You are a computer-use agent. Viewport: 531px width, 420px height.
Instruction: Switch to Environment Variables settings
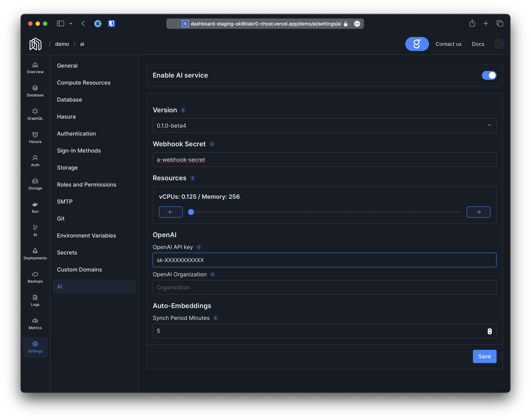click(x=86, y=235)
